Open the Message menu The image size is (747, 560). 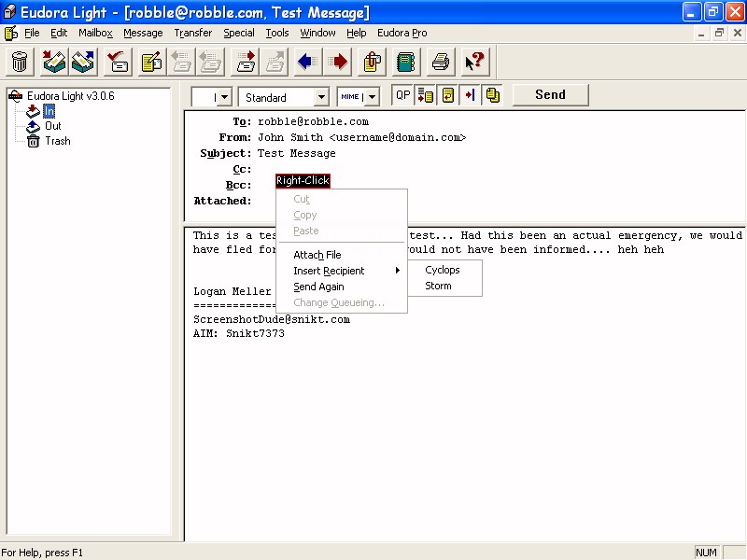143,33
